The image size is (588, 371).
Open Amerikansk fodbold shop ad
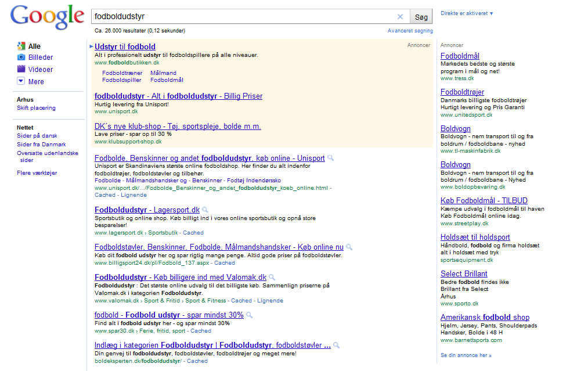tap(485, 318)
